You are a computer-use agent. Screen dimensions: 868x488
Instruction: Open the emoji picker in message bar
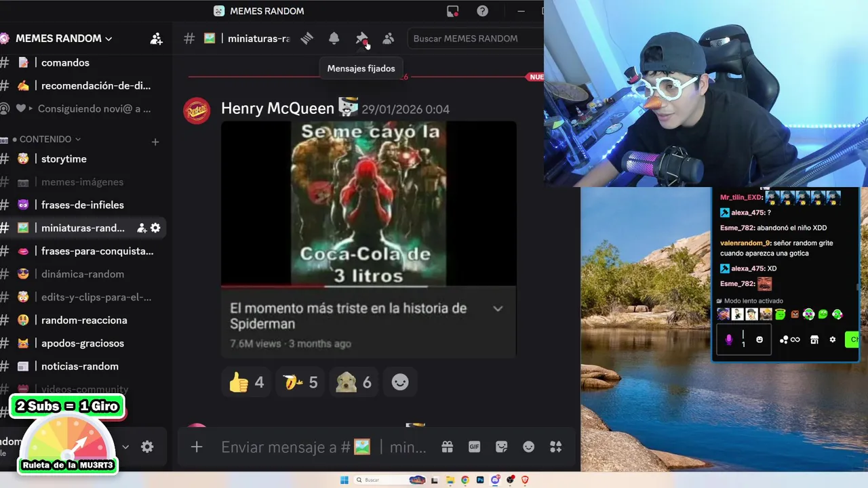point(528,447)
